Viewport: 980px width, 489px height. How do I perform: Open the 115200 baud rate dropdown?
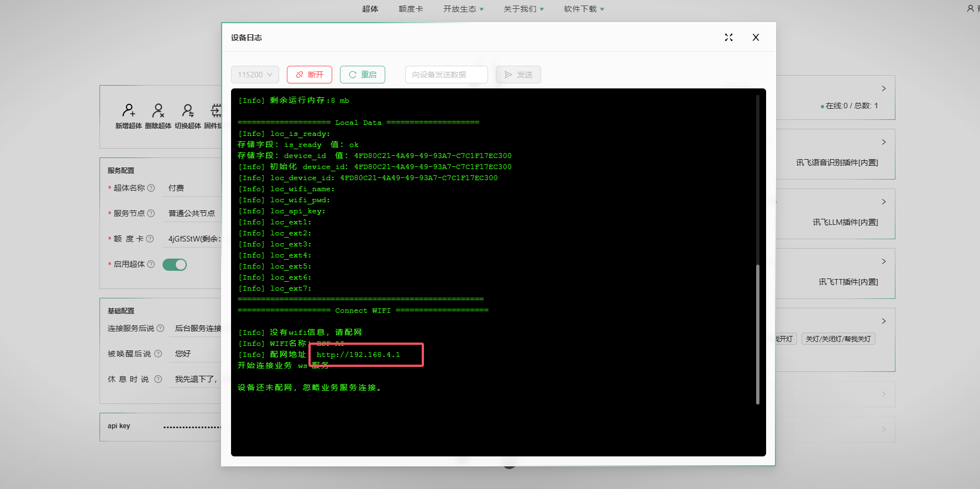point(255,75)
